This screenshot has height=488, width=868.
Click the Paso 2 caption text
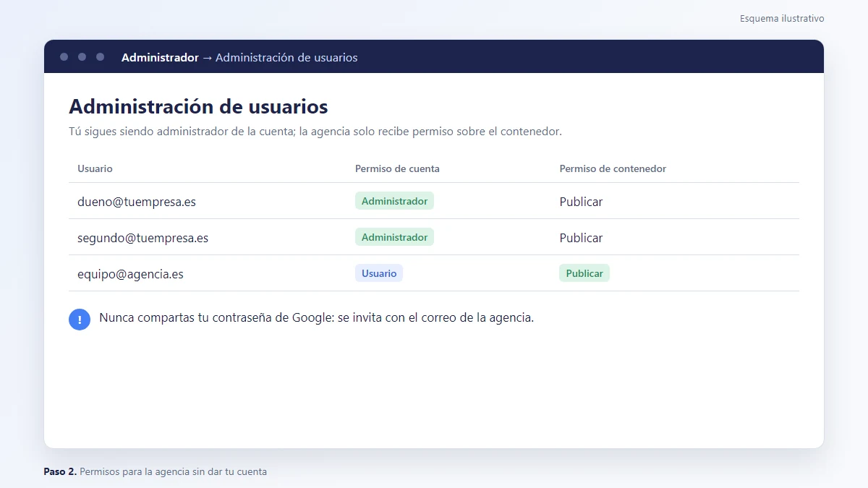[x=156, y=471]
